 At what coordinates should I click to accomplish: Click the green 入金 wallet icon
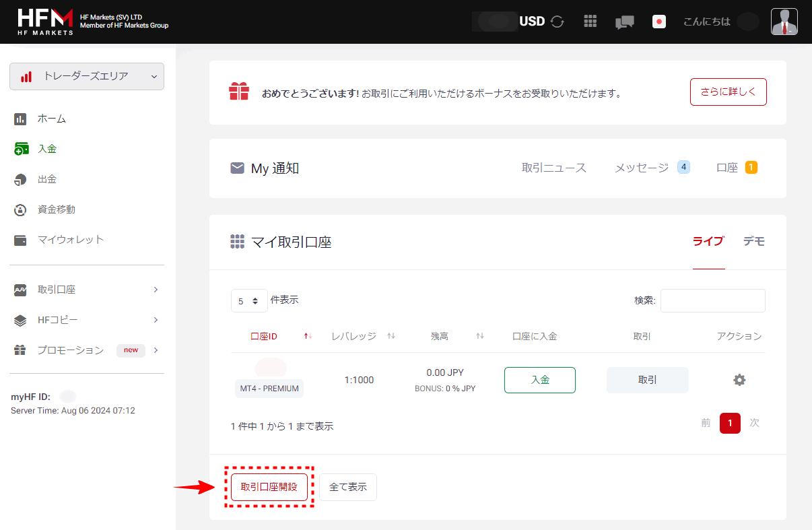click(x=21, y=149)
